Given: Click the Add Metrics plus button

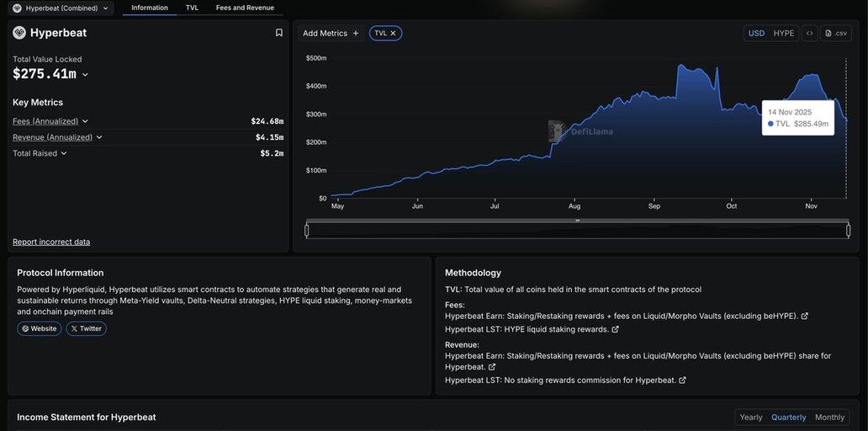Looking at the screenshot, I should tap(356, 34).
